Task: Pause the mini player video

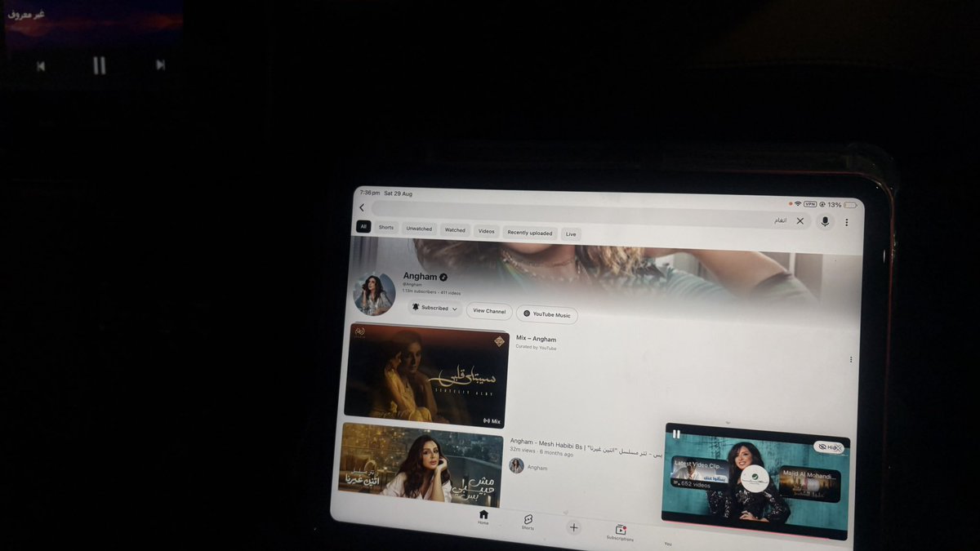Action: 676,434
